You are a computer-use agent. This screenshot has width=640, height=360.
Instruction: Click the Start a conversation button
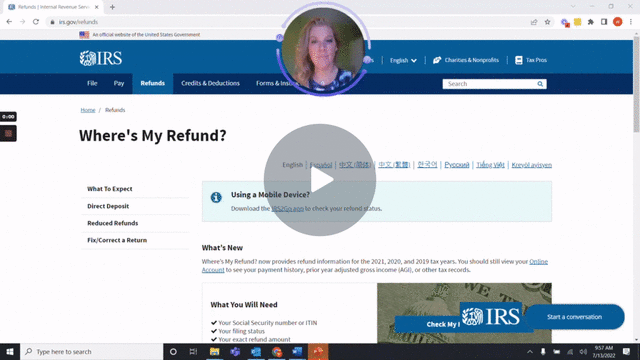[x=575, y=317]
